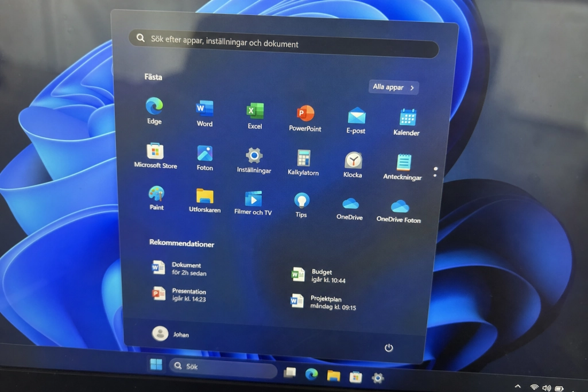Image resolution: width=588 pixels, height=392 pixels.
Task: Launch the Klocka app
Action: click(x=353, y=165)
